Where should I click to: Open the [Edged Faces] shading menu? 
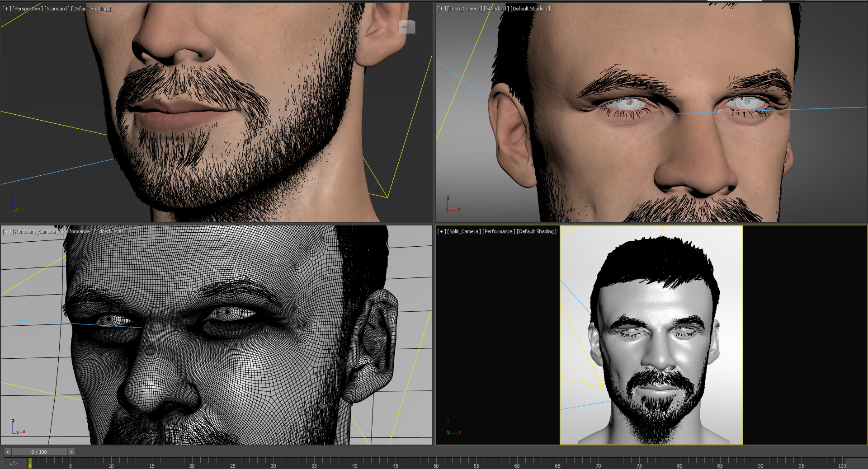tap(110, 231)
